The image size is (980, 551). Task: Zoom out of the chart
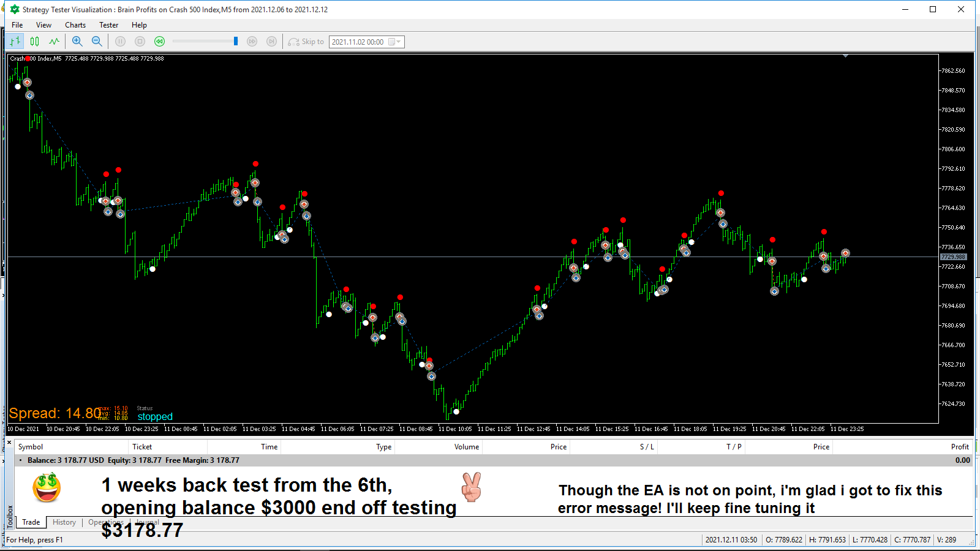pos(97,41)
